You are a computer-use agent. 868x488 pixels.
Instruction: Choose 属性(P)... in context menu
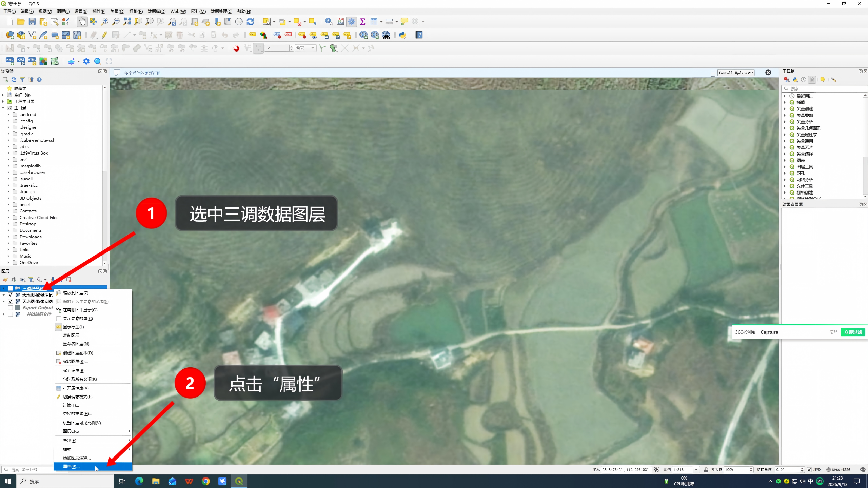93,467
